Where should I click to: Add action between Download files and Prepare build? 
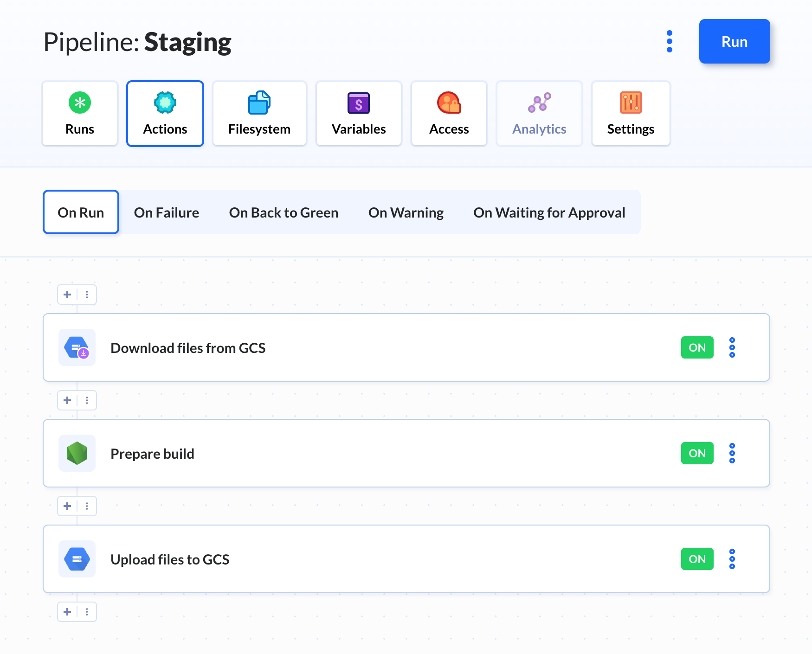point(67,400)
